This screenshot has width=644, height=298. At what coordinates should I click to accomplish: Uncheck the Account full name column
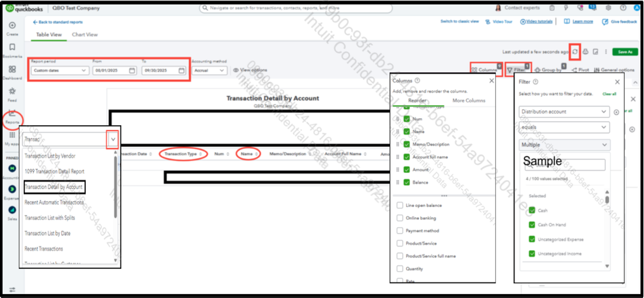click(407, 157)
